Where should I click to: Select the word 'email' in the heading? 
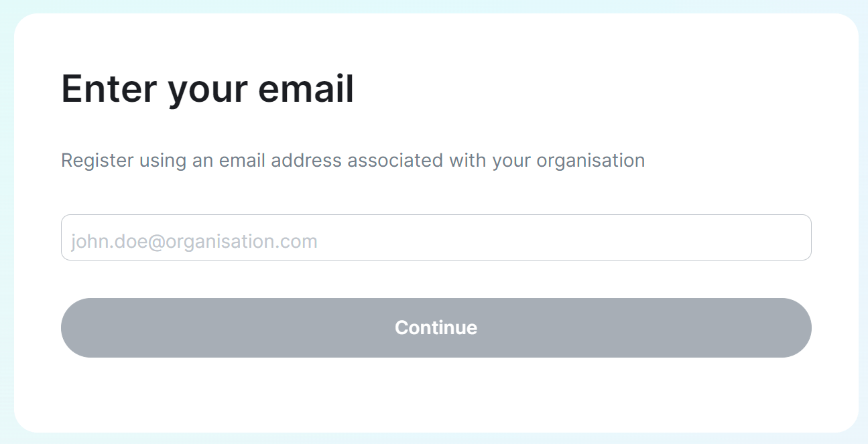pos(306,88)
